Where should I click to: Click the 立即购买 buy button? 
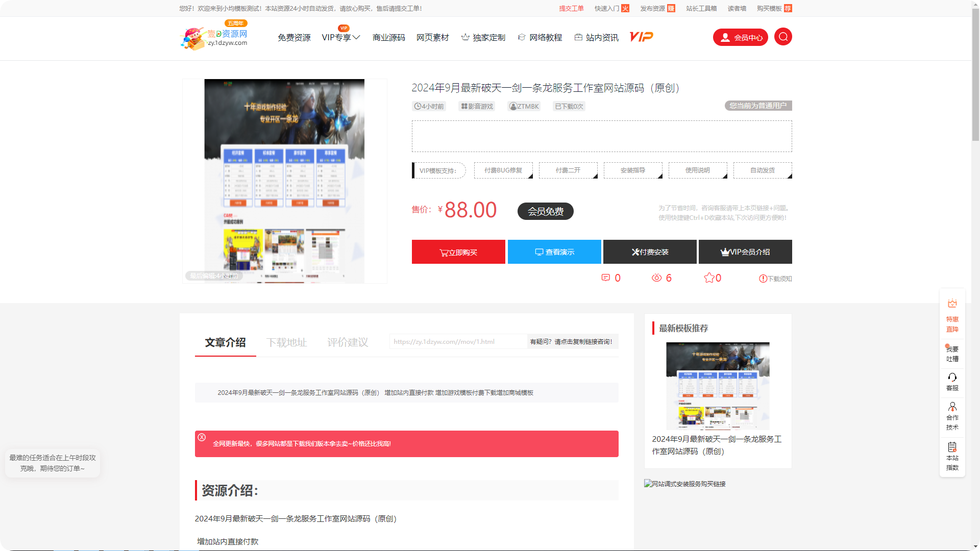pyautogui.click(x=458, y=252)
